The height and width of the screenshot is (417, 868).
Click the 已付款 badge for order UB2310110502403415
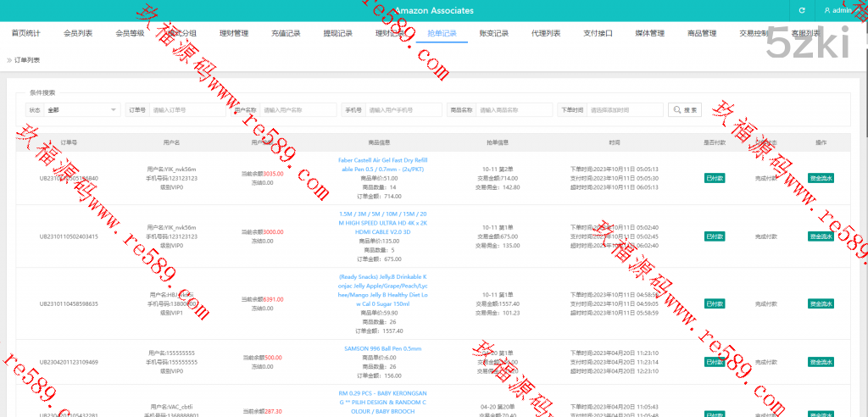point(715,236)
